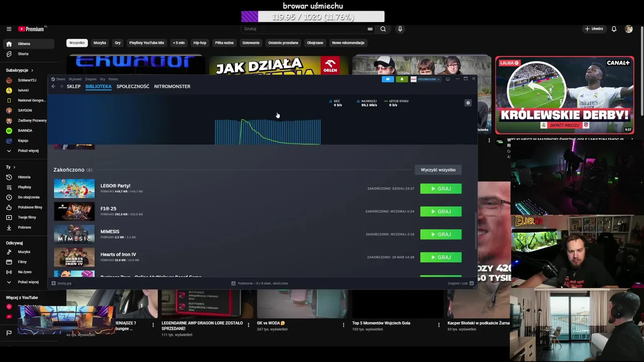Viewport: 644px width, 362px height.
Task: Click Steam blue announcements megaphone button
Action: [388, 79]
